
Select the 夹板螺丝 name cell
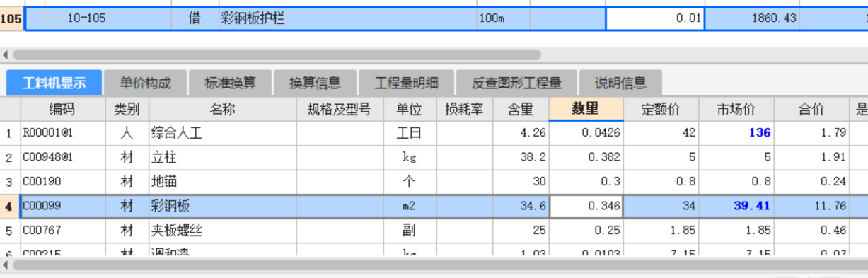(x=223, y=231)
